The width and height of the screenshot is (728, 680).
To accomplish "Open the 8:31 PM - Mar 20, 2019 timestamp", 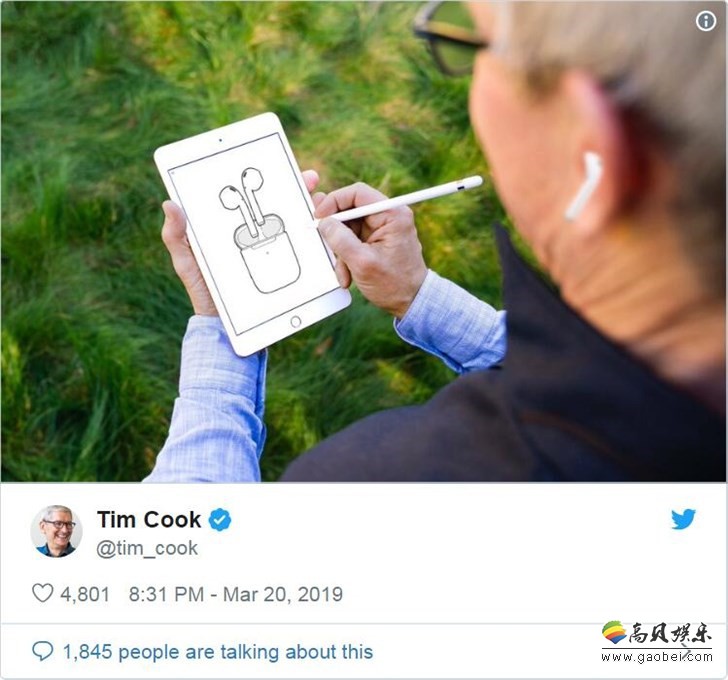I will (x=236, y=594).
